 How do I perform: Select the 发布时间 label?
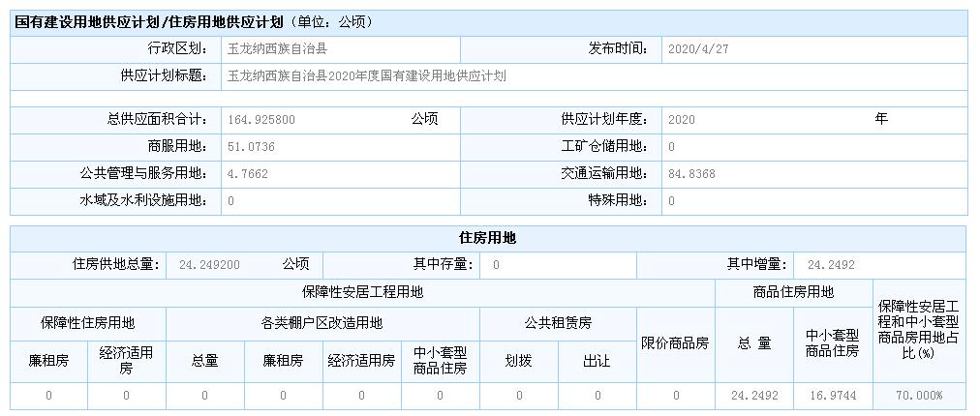tap(617, 48)
